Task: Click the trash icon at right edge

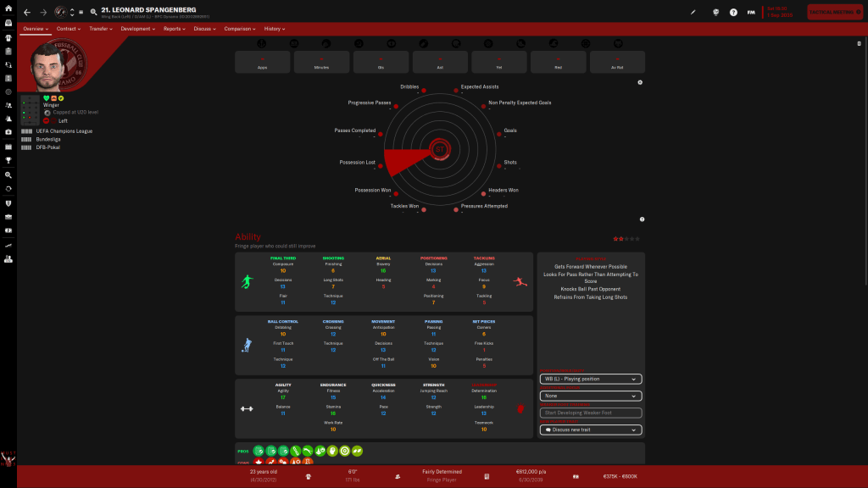Action: (860, 43)
